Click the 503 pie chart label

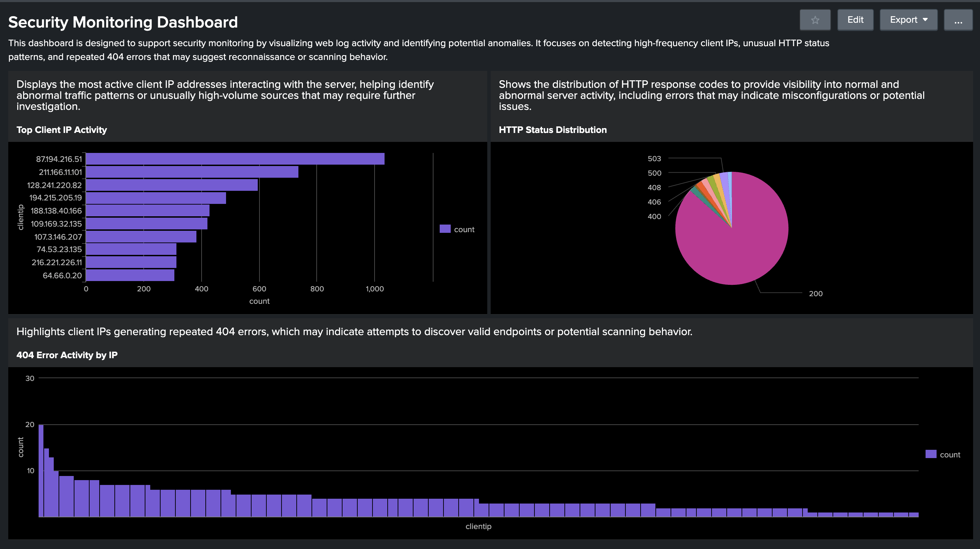point(654,158)
